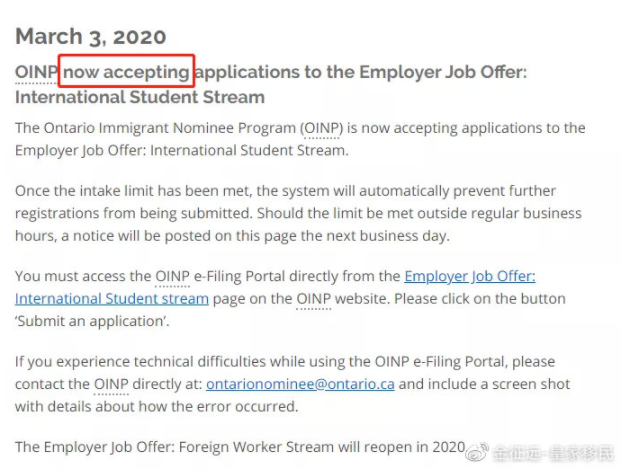Viewport: 623px width, 474px height.
Task: Click 'applications to the Employer Job Offer:' in the headline
Action: pyautogui.click(x=361, y=72)
